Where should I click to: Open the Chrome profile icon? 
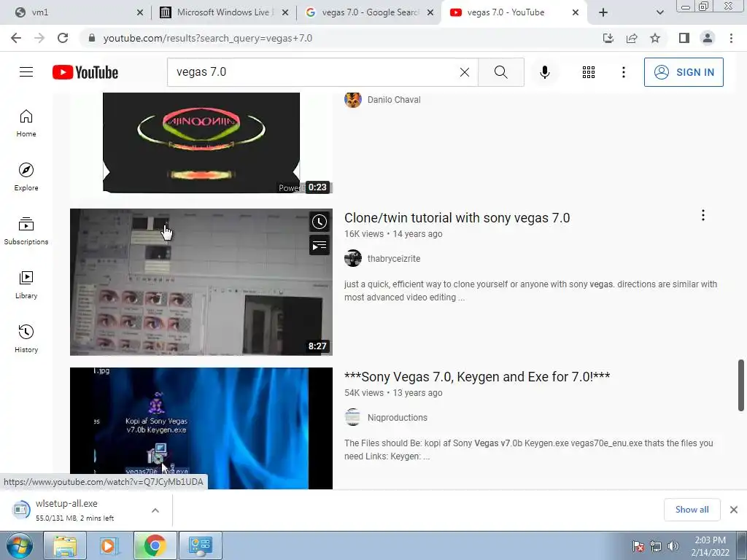click(x=708, y=38)
